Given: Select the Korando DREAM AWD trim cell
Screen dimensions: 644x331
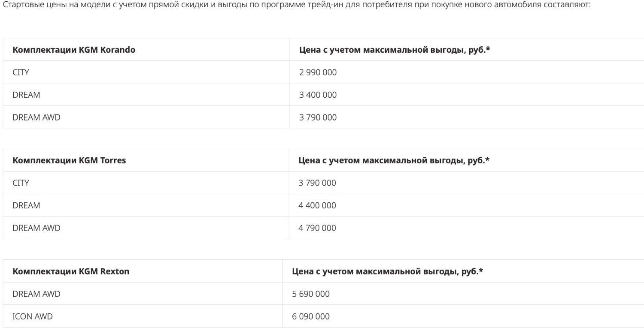Looking at the screenshot, I should pyautogui.click(x=36, y=117).
